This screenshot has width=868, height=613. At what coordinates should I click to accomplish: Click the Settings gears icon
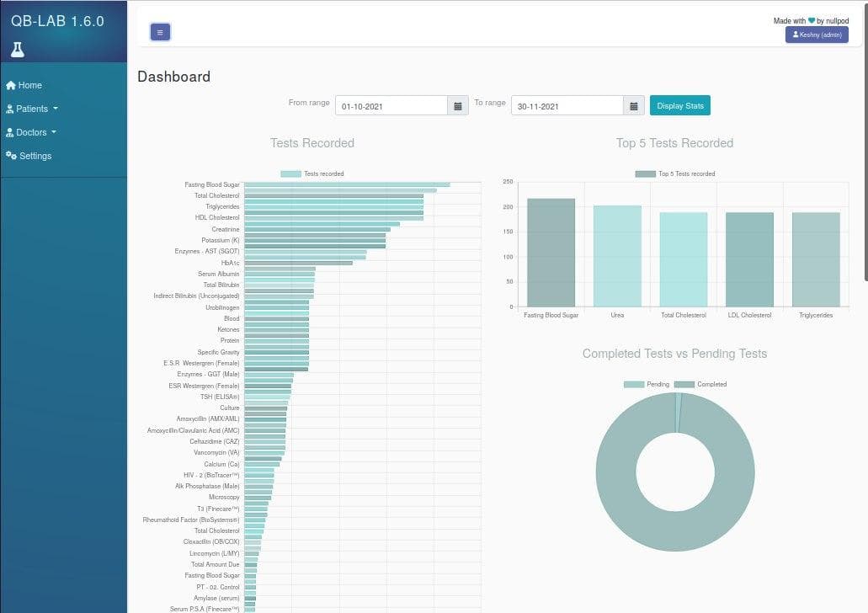(11, 156)
